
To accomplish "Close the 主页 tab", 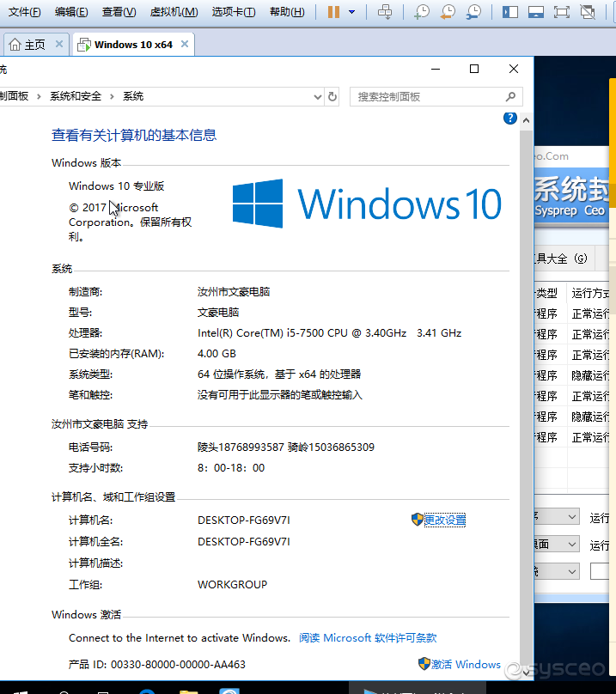I will (x=59, y=44).
